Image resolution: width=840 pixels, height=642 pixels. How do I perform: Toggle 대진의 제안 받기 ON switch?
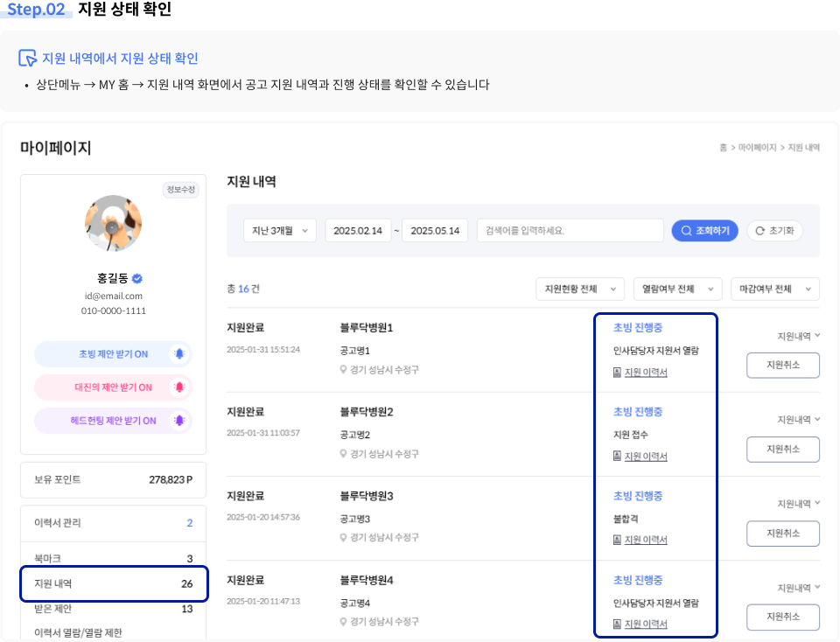point(113,387)
